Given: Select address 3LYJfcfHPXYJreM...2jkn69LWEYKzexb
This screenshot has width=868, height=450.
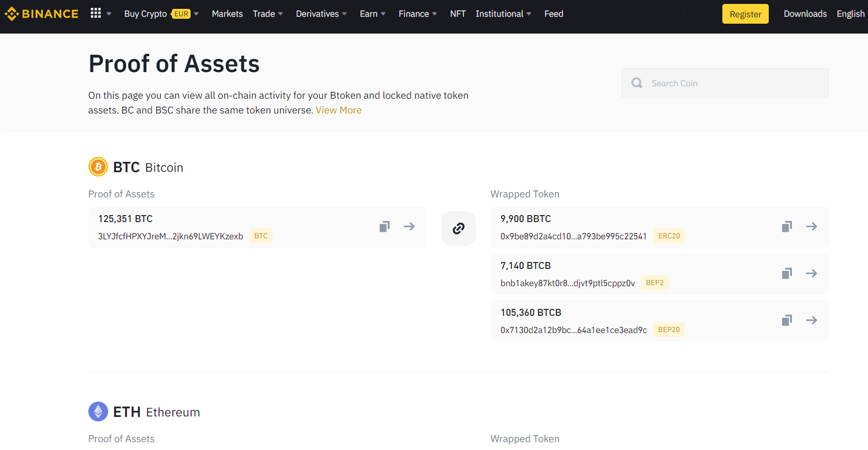Looking at the screenshot, I should (x=171, y=236).
